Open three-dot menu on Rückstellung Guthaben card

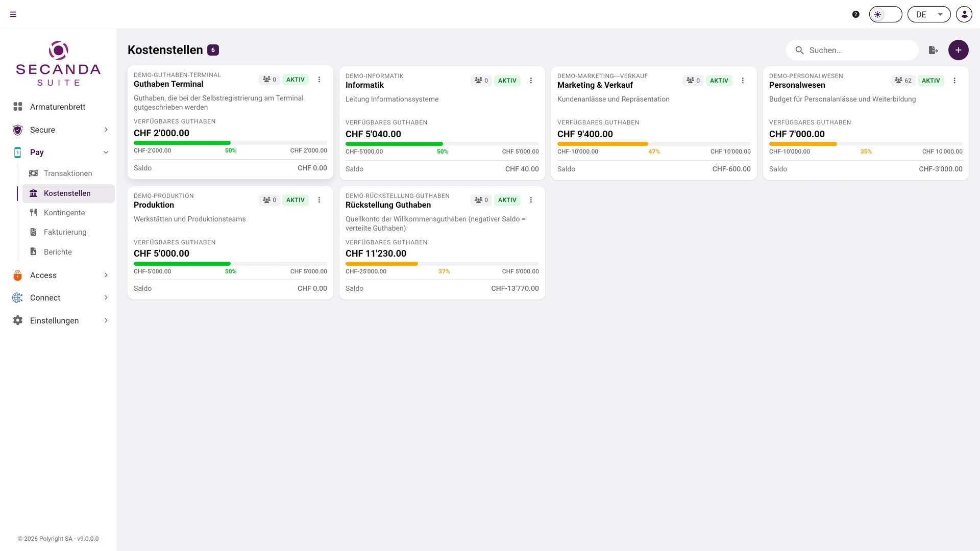531,200
